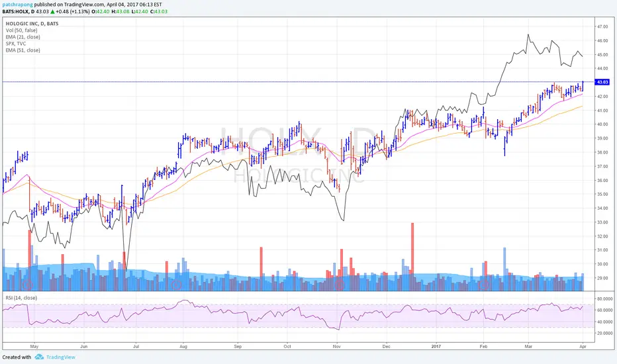
Task: Click the TradingView cloud logo icon
Action: tap(39, 357)
